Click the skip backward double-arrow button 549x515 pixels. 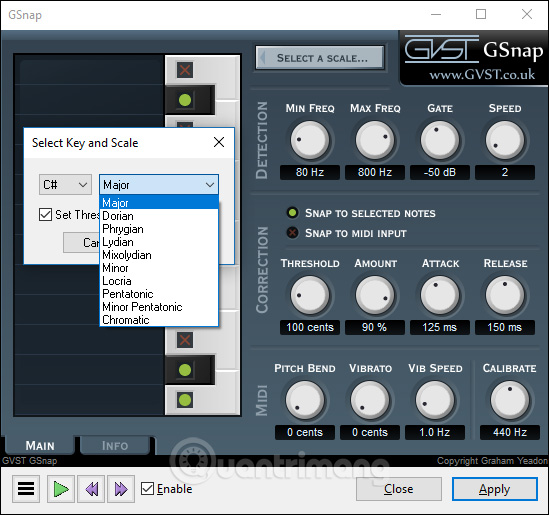91,489
